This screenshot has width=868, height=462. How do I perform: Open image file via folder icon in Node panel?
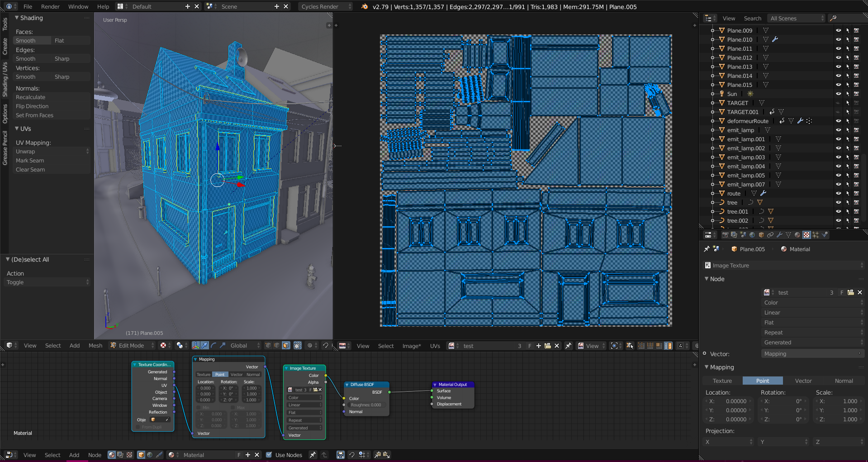[851, 293]
